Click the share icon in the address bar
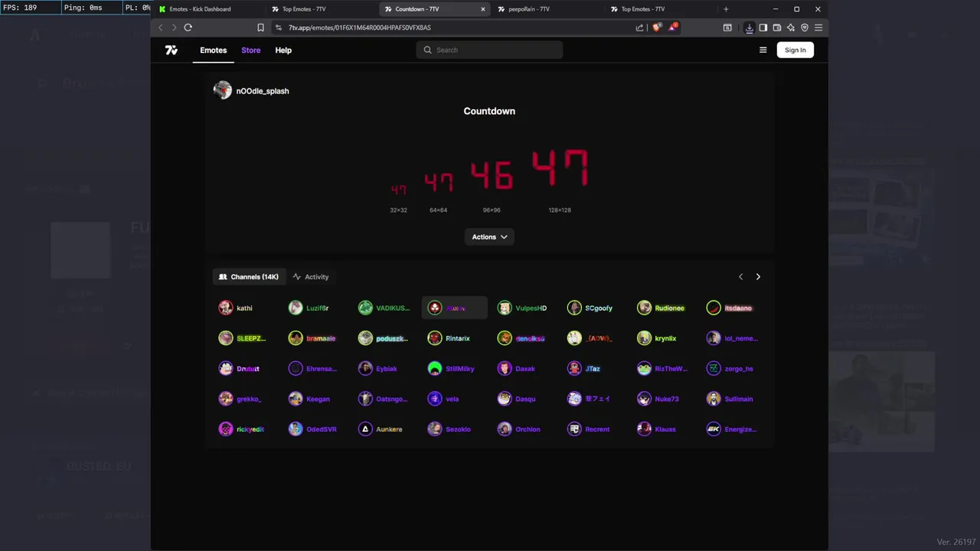 point(639,28)
